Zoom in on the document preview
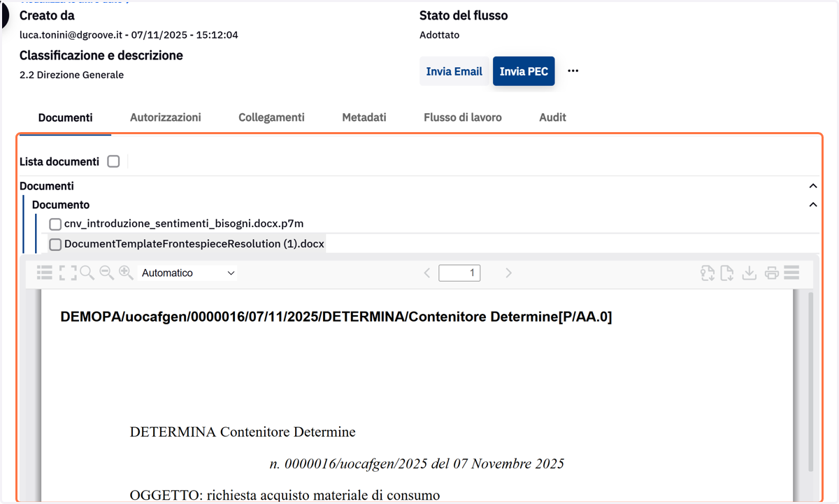Image resolution: width=839 pixels, height=504 pixels. point(127,273)
